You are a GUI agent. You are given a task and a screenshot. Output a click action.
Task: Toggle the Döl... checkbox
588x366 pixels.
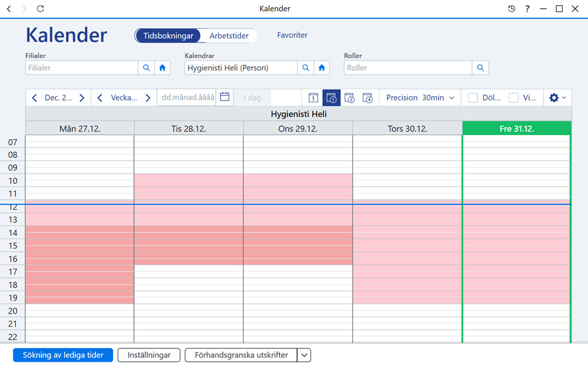coord(473,98)
